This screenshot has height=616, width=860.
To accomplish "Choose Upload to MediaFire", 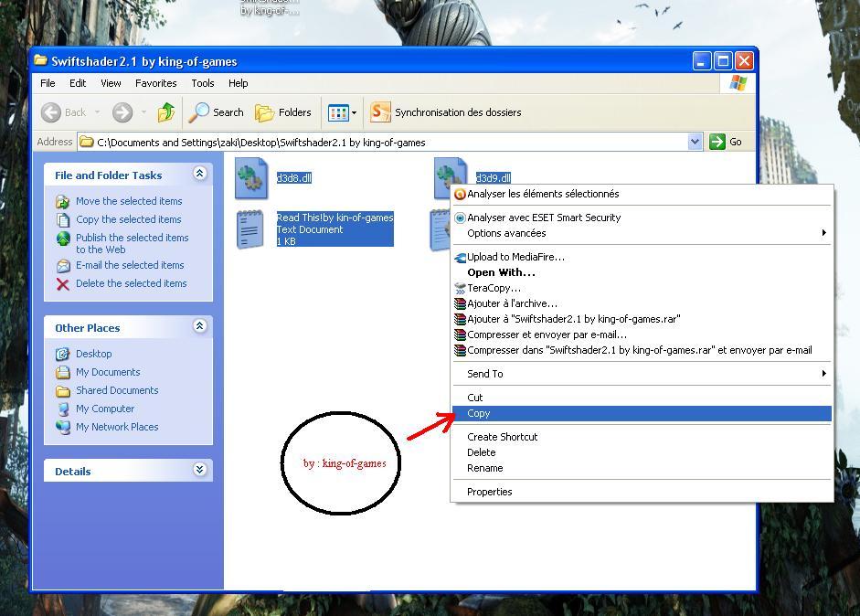I will (642, 257).
